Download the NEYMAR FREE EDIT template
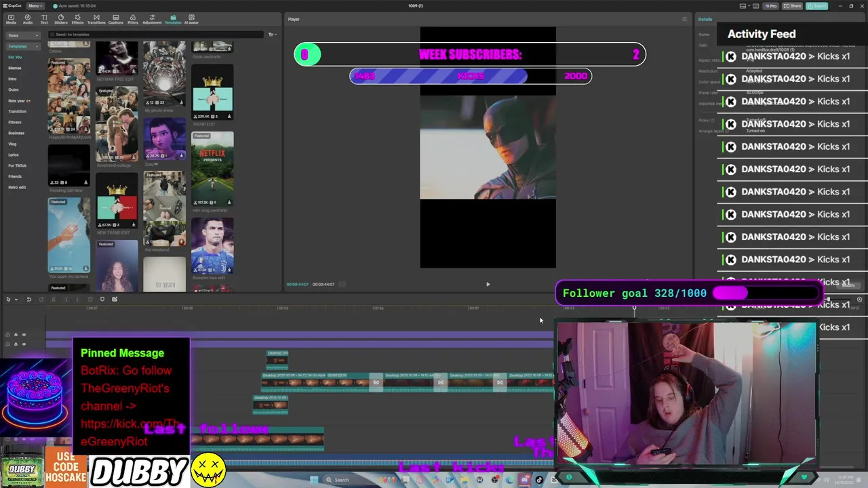 [x=134, y=72]
